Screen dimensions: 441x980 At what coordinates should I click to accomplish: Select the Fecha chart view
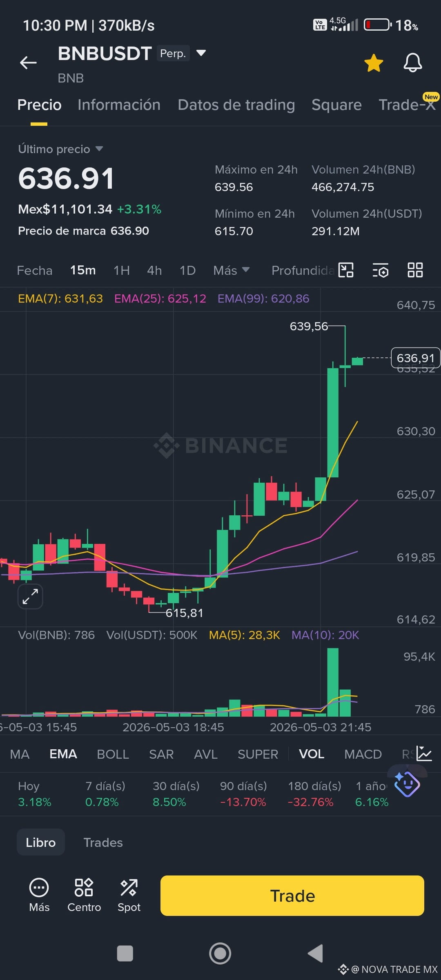(35, 270)
